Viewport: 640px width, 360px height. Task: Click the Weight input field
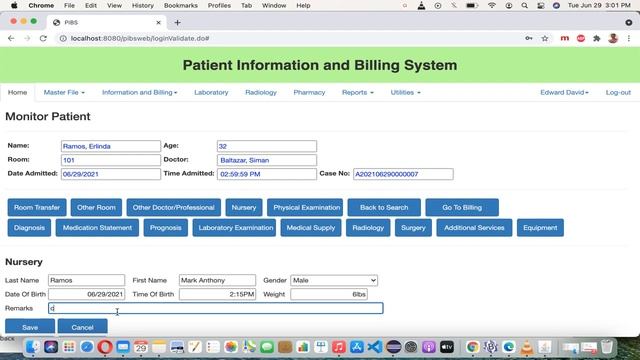point(329,294)
